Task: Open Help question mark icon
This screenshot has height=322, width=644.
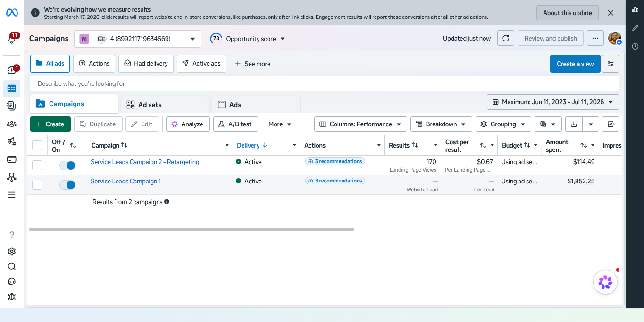Action: [x=12, y=235]
